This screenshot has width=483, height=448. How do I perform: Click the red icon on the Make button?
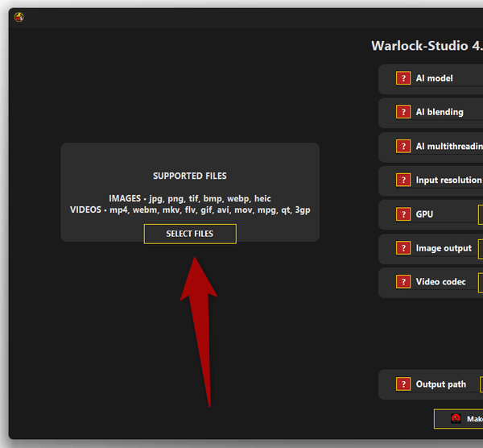tap(456, 419)
